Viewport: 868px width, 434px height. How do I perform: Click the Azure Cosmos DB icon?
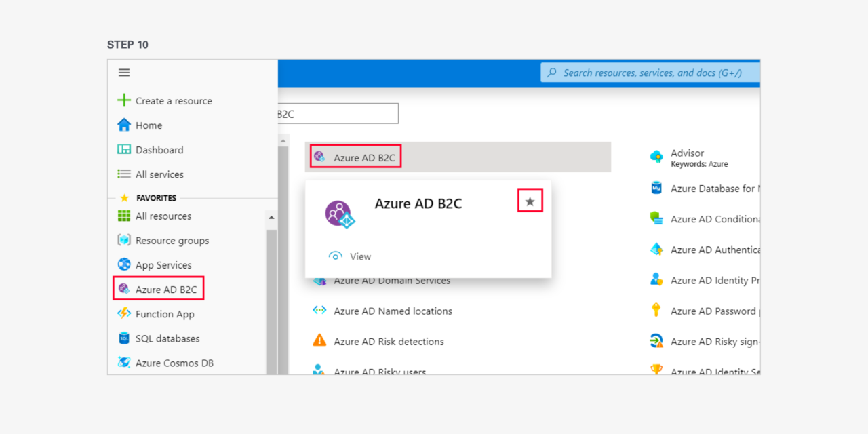click(124, 363)
